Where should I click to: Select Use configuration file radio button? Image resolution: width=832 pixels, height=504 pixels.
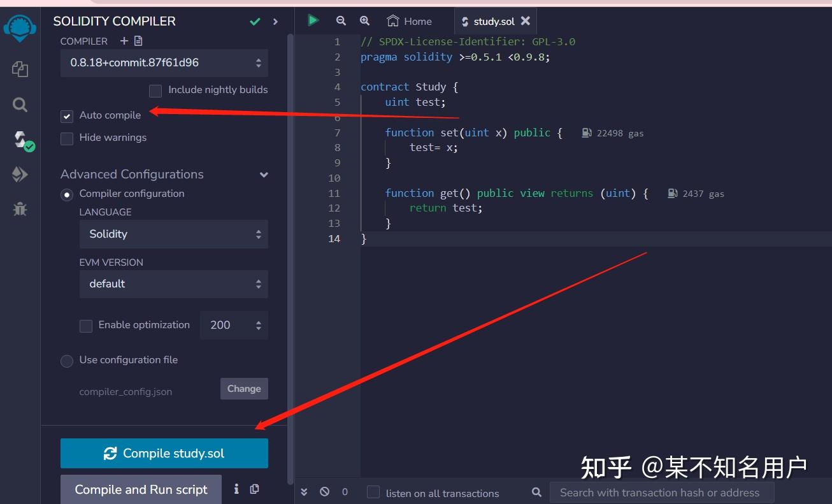[67, 361]
